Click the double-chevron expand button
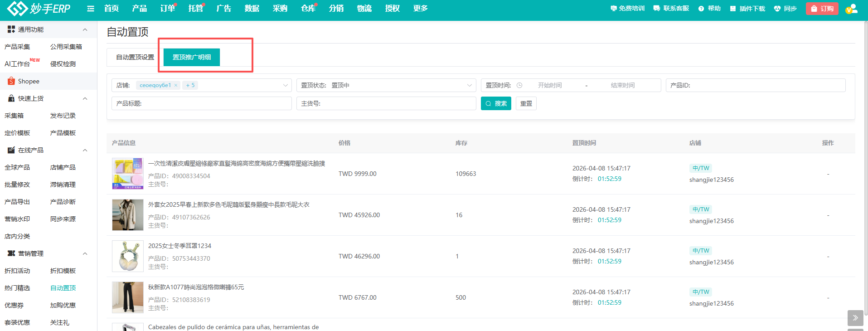 pos(855,318)
